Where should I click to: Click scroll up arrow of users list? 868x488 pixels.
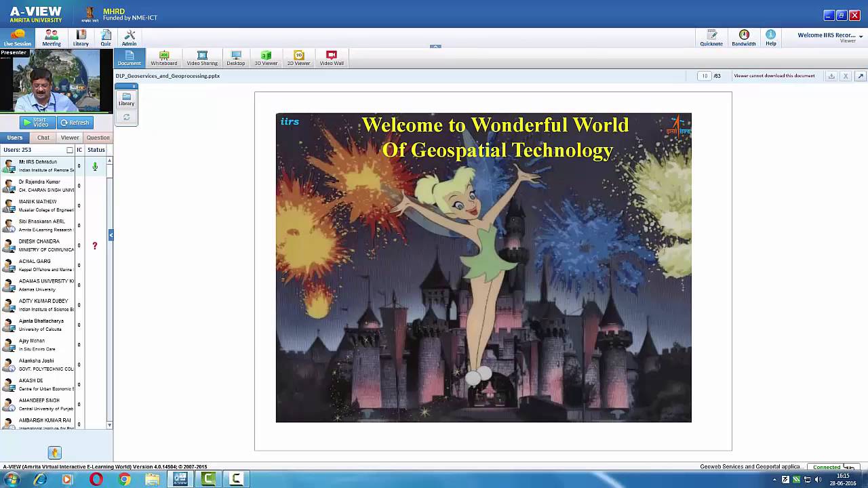(x=110, y=161)
